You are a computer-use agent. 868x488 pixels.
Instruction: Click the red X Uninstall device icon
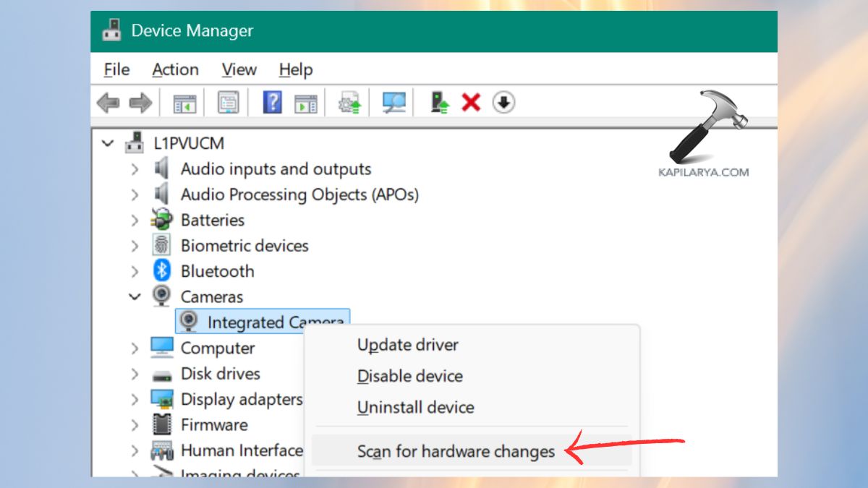472,102
